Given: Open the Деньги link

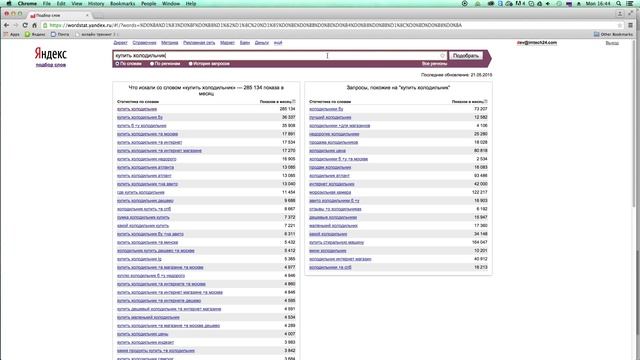Looking at the screenshot, I should click(262, 43).
